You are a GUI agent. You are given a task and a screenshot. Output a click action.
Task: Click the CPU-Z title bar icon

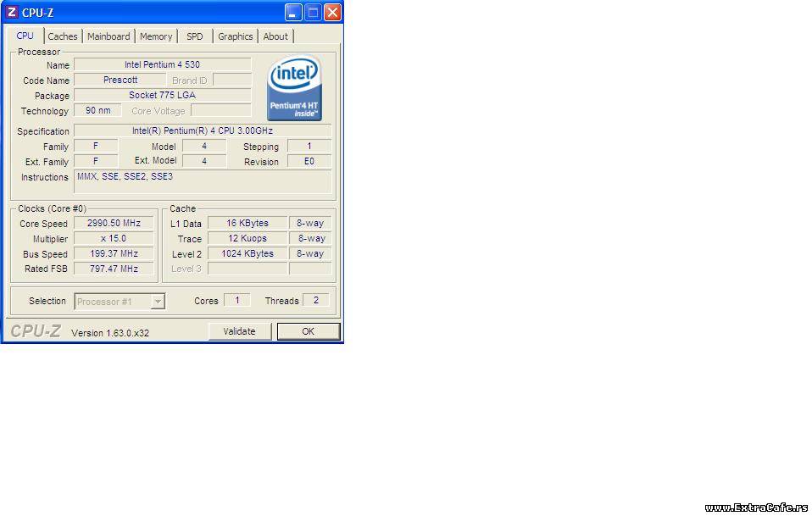(11, 12)
